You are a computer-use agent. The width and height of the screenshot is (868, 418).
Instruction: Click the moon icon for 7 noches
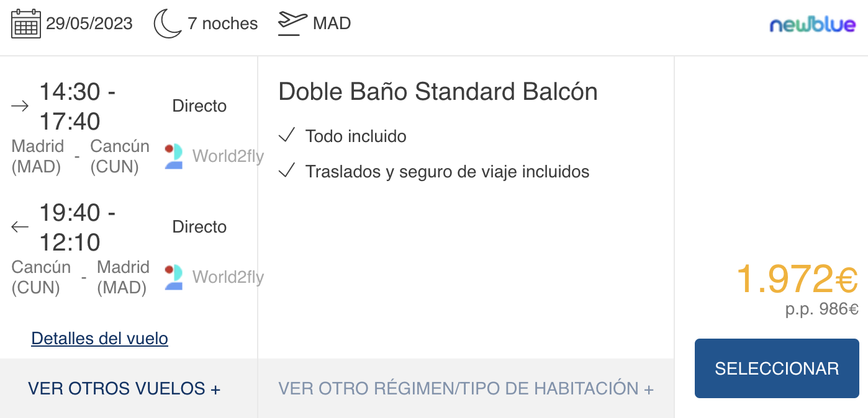pyautogui.click(x=168, y=24)
